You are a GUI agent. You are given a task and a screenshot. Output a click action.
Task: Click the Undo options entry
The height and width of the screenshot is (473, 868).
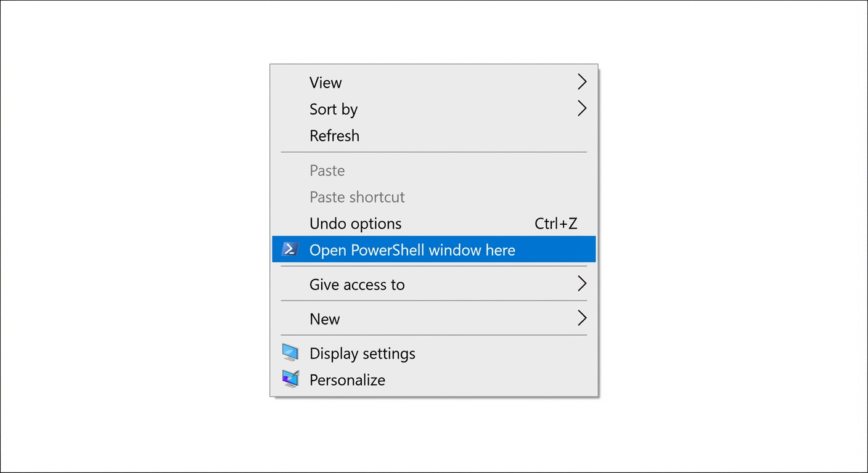[355, 223]
